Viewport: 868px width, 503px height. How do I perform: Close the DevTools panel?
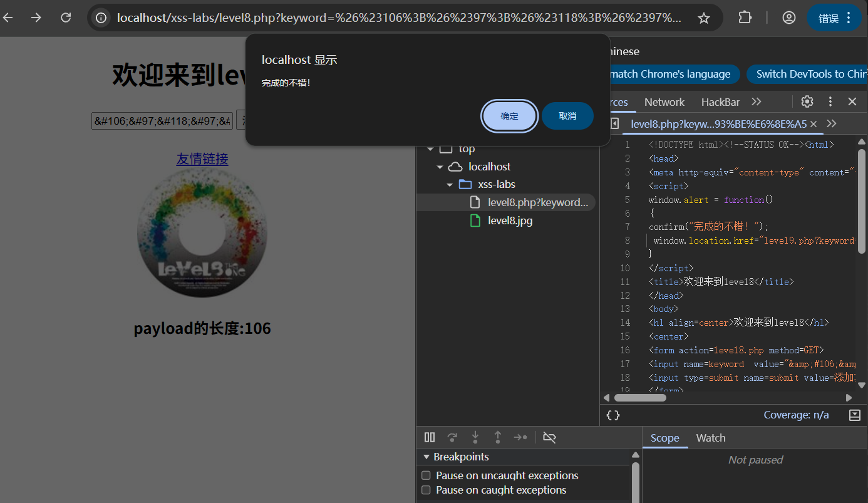(x=852, y=101)
